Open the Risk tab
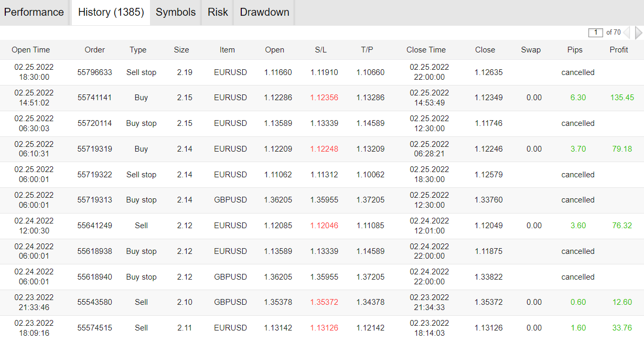The height and width of the screenshot is (341, 644). 217,12
